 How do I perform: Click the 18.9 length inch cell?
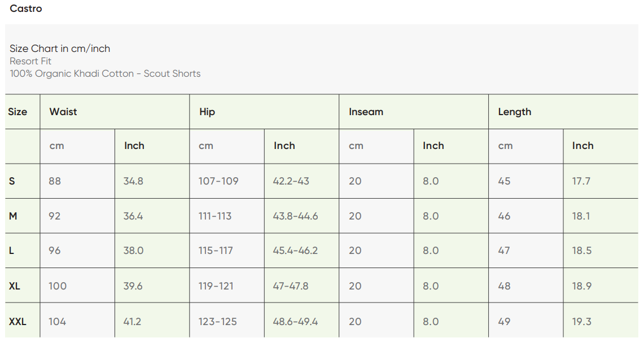point(581,286)
